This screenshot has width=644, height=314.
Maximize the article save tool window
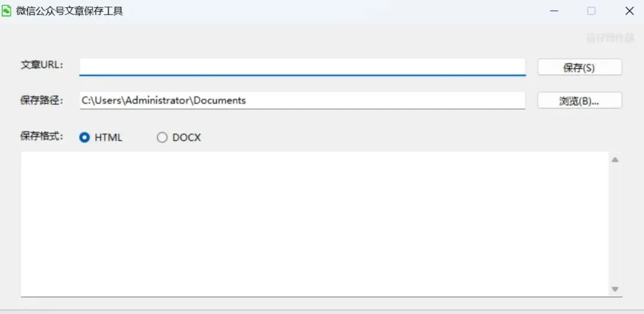(x=592, y=11)
